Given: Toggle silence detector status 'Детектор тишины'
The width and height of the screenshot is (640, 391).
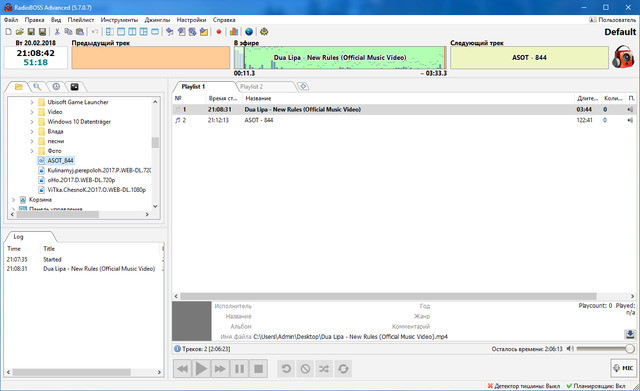Looking at the screenshot, I should point(524,386).
